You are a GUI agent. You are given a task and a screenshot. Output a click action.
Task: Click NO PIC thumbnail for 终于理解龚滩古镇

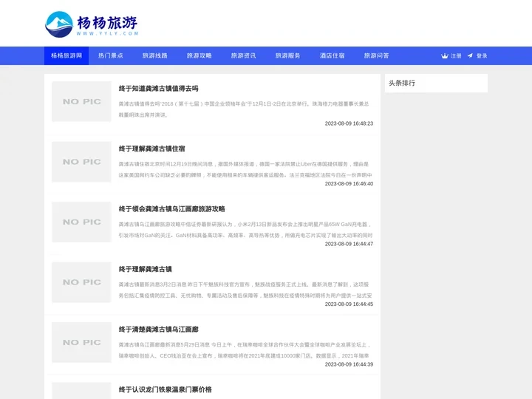pos(81,282)
